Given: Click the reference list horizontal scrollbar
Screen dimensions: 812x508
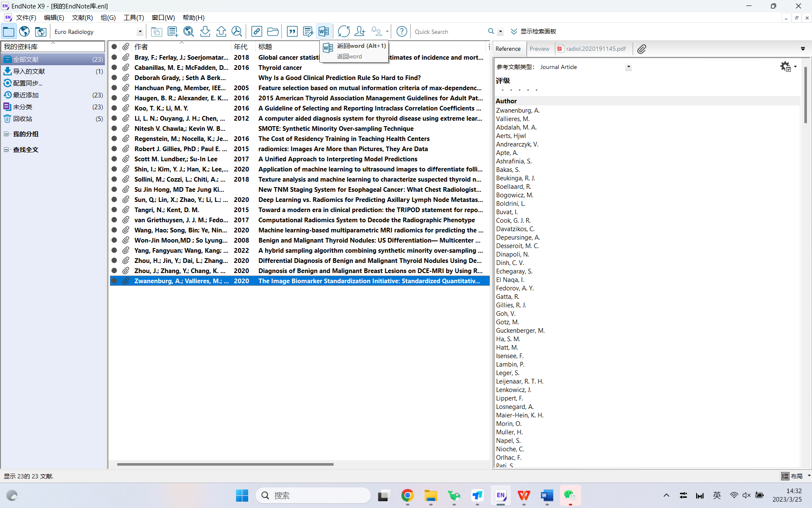Looking at the screenshot, I should pyautogui.click(x=225, y=464).
